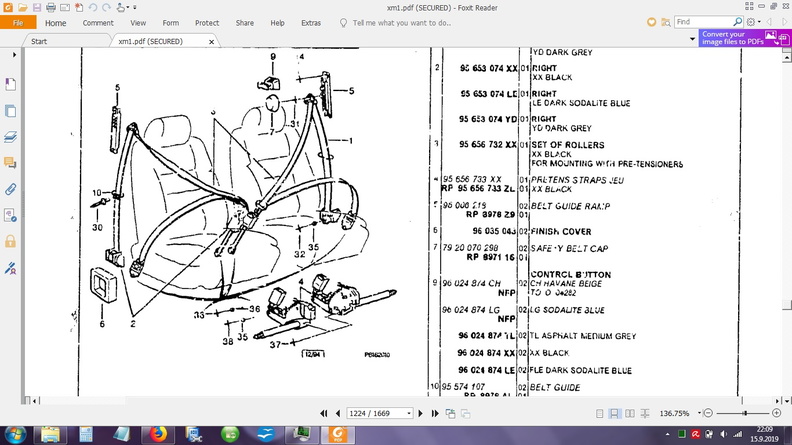Expand the sidebar navigation panel arrow

(11, 56)
